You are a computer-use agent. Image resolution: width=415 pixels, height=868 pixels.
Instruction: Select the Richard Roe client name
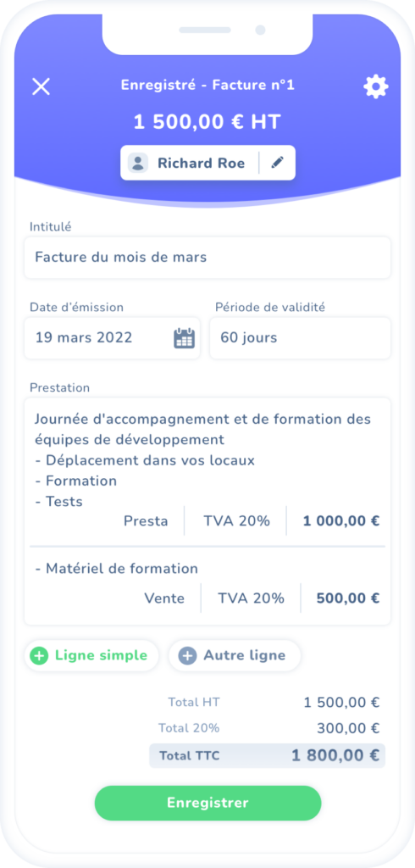click(x=201, y=163)
